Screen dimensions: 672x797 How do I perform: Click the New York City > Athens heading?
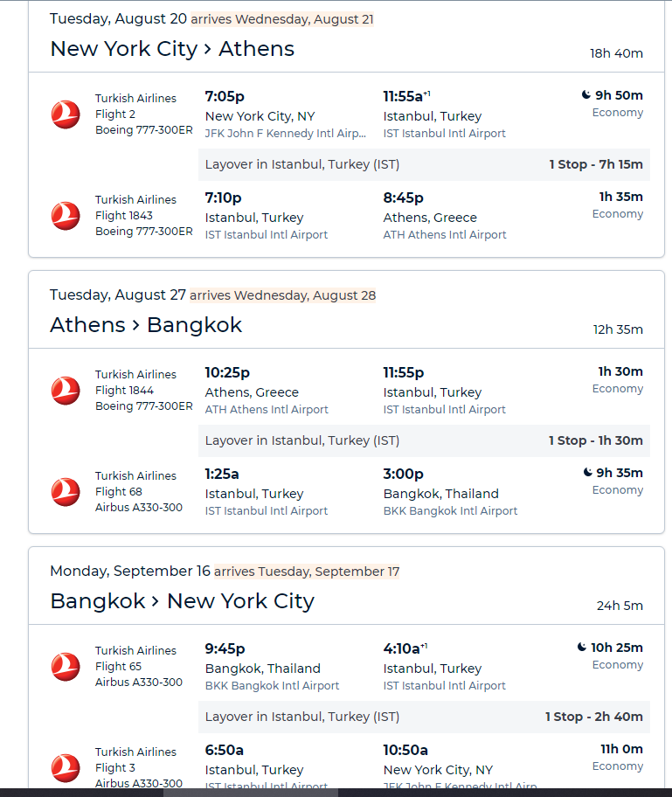(172, 49)
